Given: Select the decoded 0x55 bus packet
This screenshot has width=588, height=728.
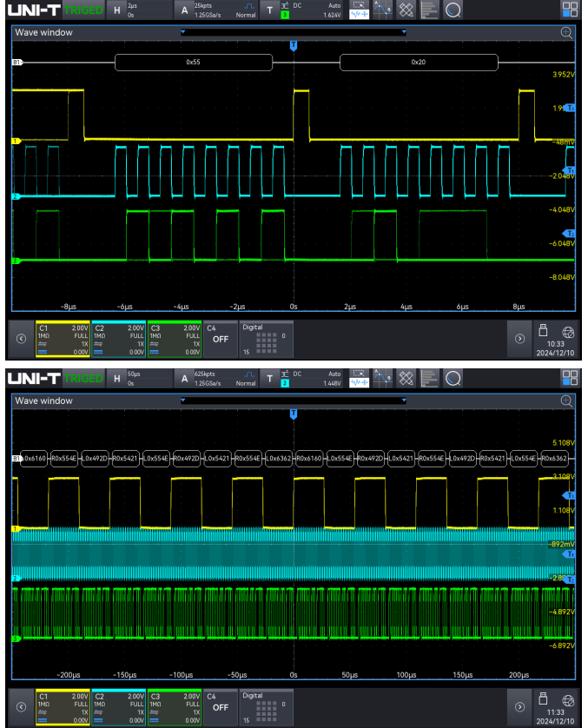Looking at the screenshot, I should pos(194,63).
